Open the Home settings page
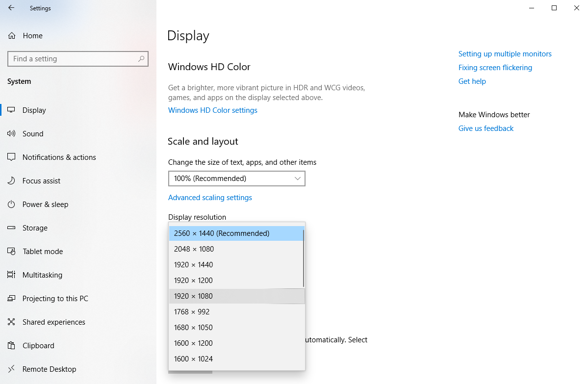This screenshot has width=588, height=384. (x=78, y=36)
